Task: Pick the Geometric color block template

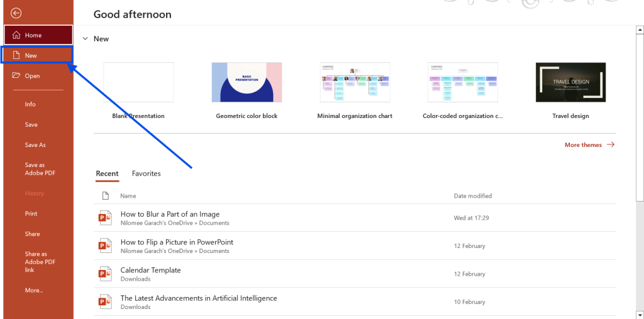Action: click(247, 82)
